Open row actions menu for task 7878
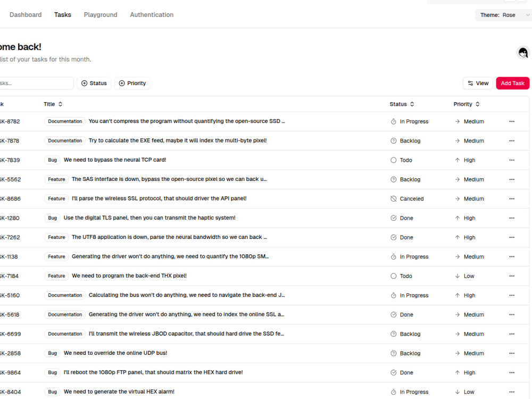Image resolution: width=532 pixels, height=399 pixels. [x=512, y=141]
